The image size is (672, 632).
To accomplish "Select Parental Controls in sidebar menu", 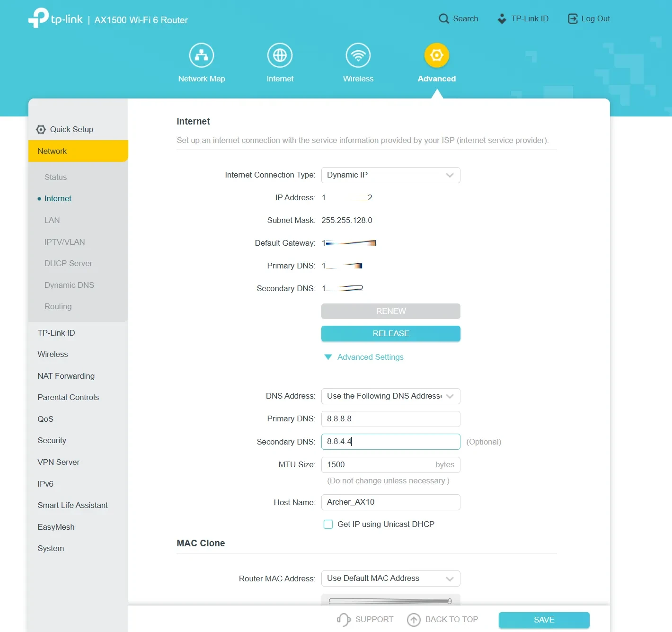I will 68,398.
